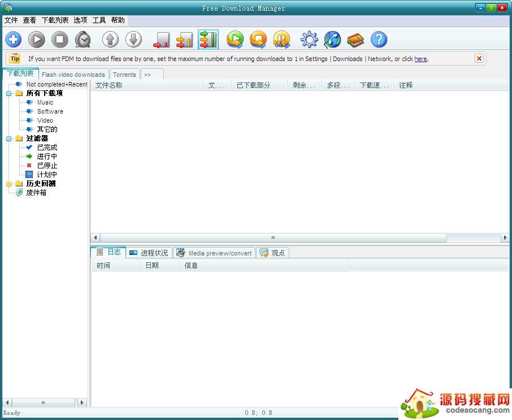Screen dimensions: 512x420
Task: Switch to medium traffic mode icon
Action: (x=185, y=40)
